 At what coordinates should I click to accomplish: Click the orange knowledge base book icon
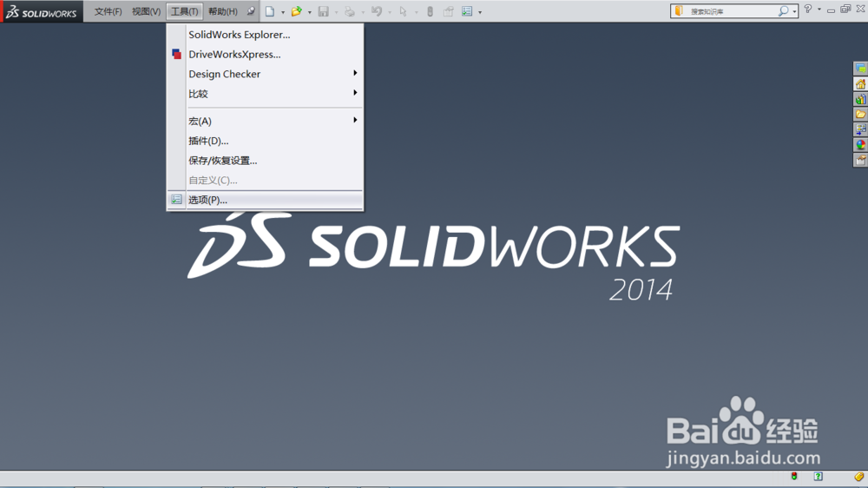[x=680, y=10]
